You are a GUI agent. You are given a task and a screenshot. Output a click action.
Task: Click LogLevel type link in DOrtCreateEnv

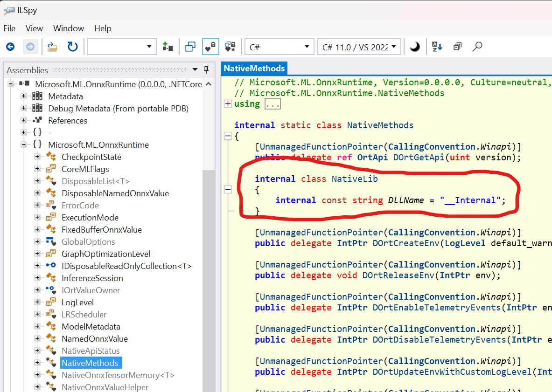(465, 243)
